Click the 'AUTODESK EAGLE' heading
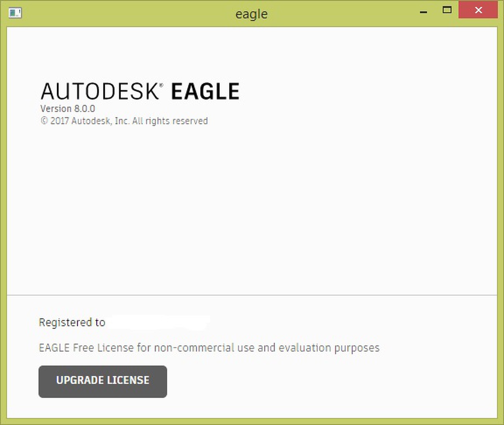Image resolution: width=504 pixels, height=425 pixels. (x=140, y=91)
